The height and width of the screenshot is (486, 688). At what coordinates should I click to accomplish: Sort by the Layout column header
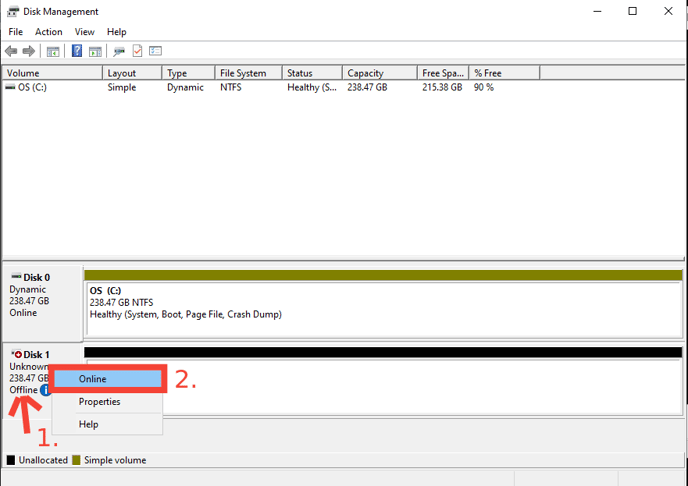coord(132,73)
